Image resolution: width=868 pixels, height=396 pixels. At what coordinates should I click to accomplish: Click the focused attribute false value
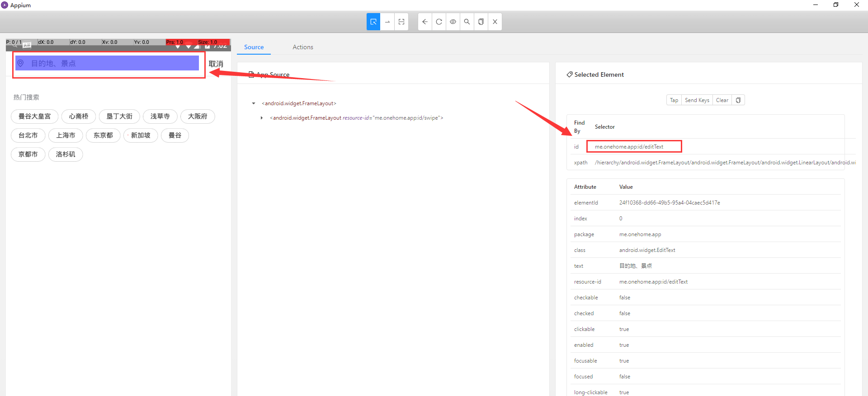624,377
